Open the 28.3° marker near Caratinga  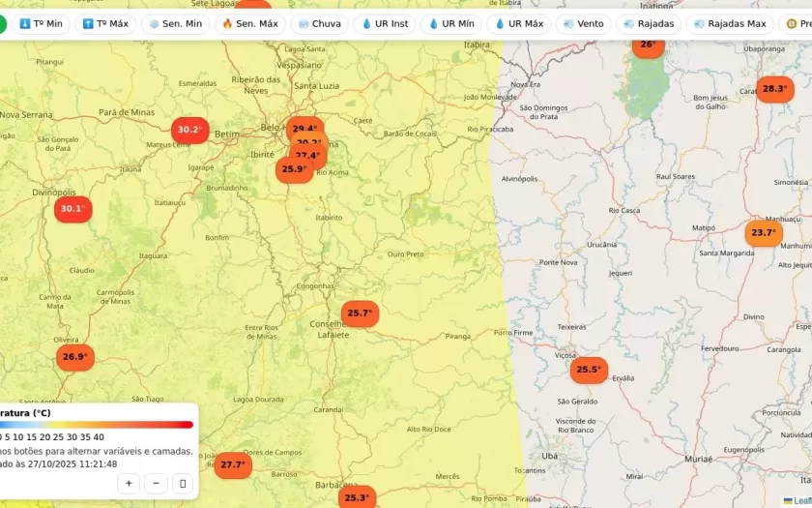[x=775, y=89]
